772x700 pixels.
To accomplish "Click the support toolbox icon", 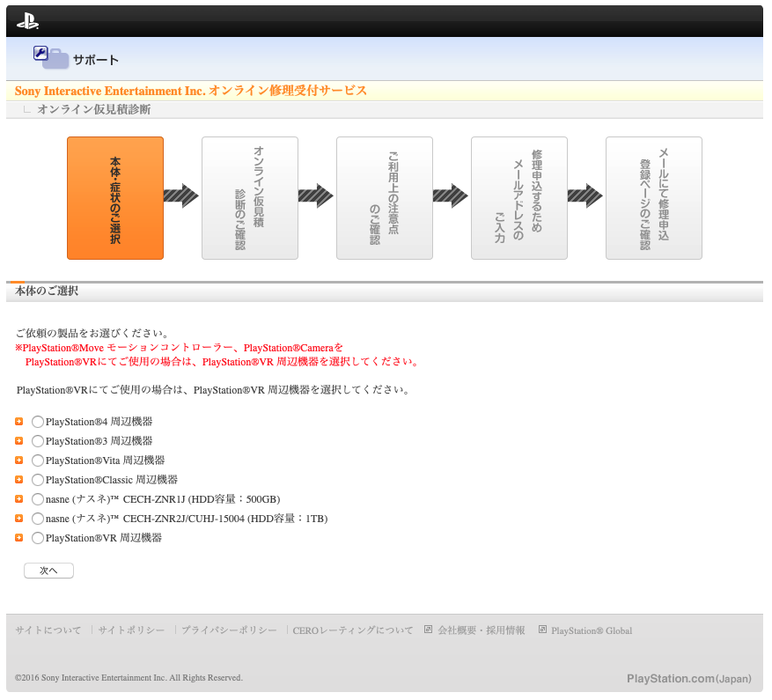I will [x=50, y=58].
